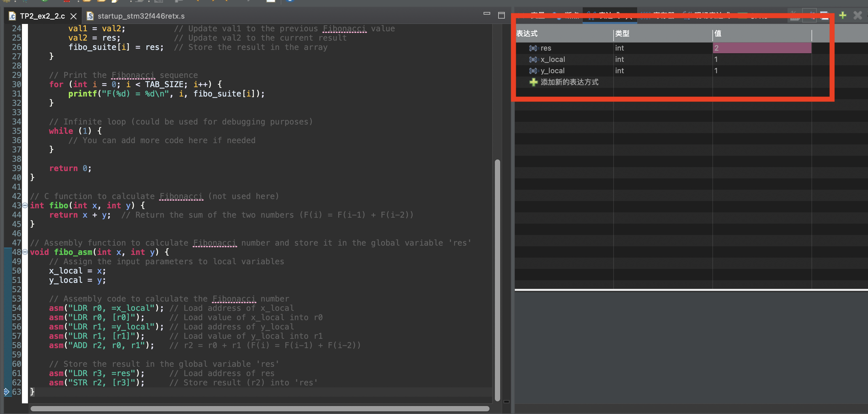Viewport: 868px width, 414px height.
Task: Click the 添加新的表达方式 entry
Action: 569,82
